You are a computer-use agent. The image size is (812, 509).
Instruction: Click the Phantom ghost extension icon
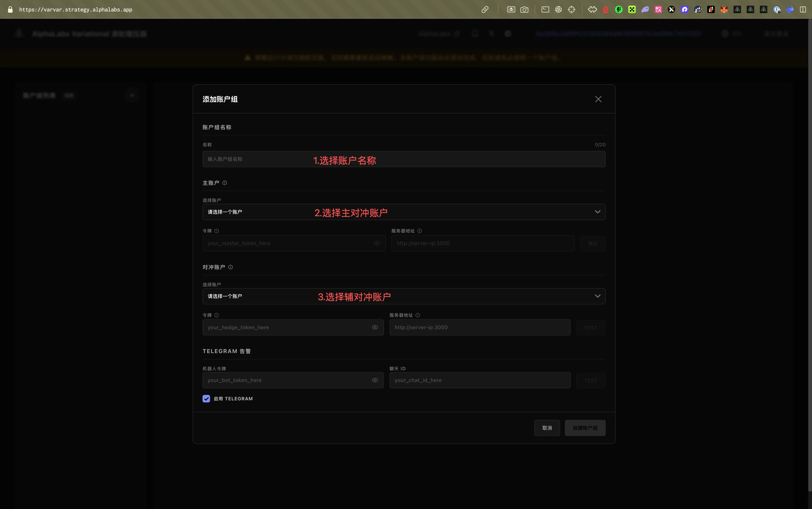click(x=646, y=9)
